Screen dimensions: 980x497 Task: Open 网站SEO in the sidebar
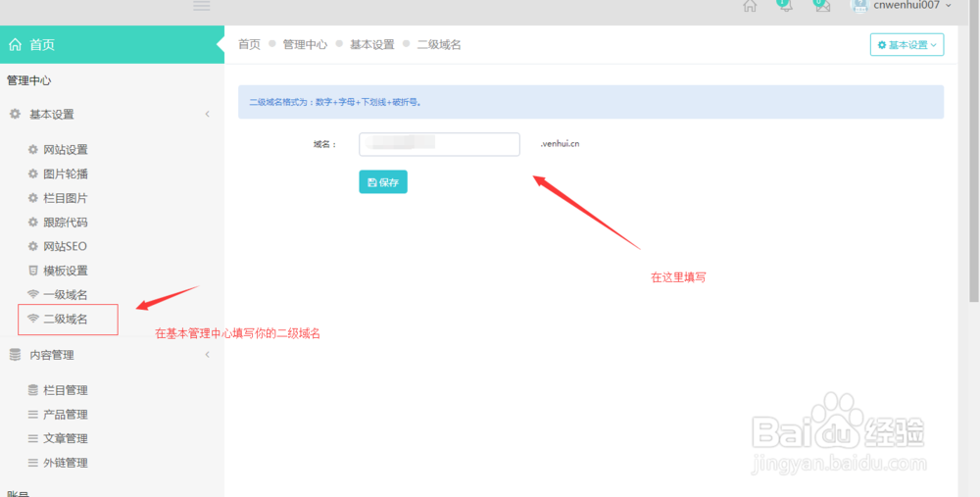[65, 246]
